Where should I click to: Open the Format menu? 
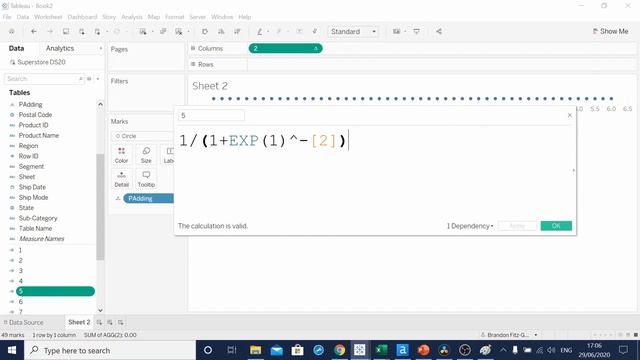click(x=175, y=17)
